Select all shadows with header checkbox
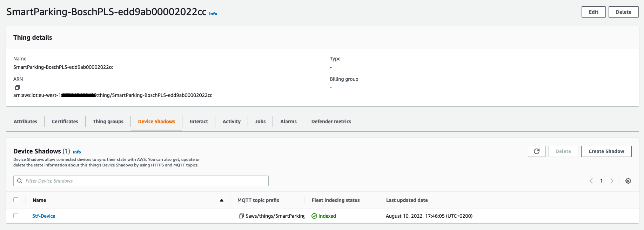Viewport: 644px width, 230px height. [x=16, y=200]
